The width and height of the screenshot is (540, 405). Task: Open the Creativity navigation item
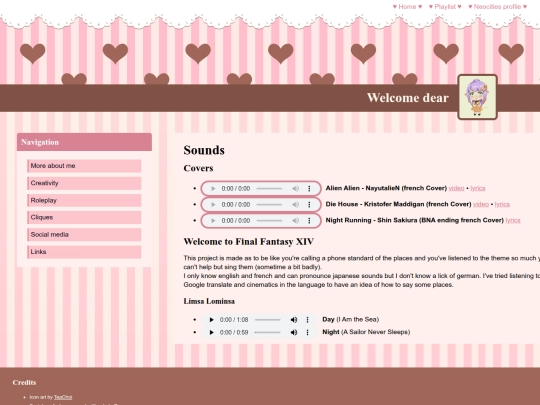pyautogui.click(x=84, y=183)
